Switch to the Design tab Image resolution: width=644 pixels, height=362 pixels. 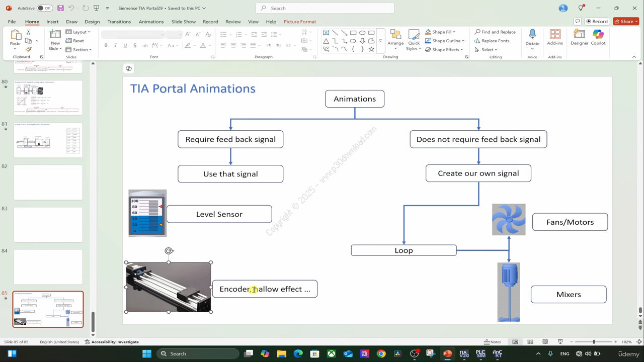click(x=92, y=22)
